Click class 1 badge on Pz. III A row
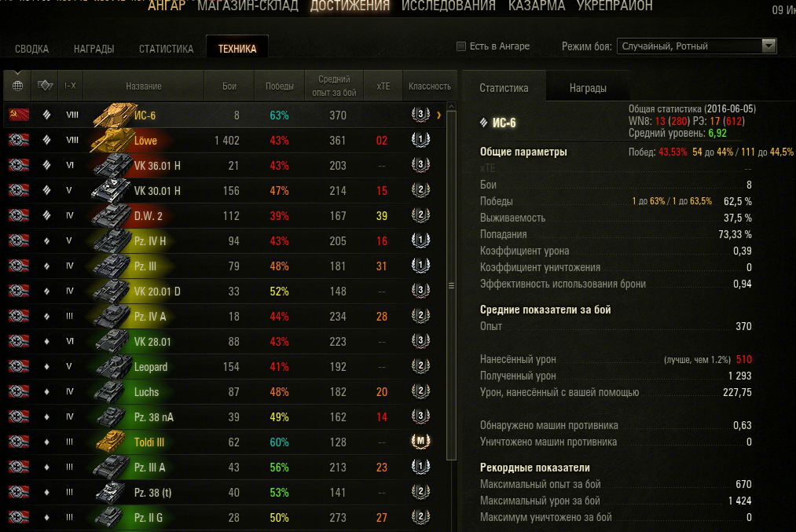Viewport: 796px width, 532px height. [x=420, y=467]
